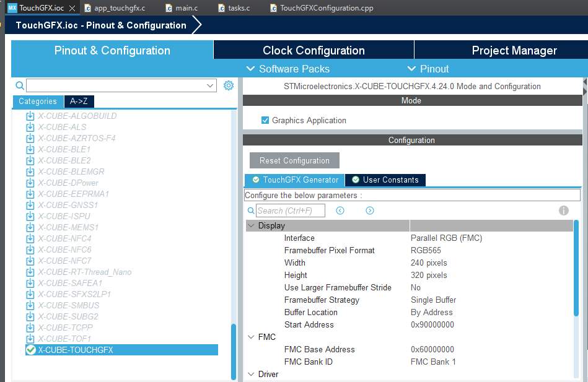
Task: Uncheck the Graphics Application checkbox
Action: pyautogui.click(x=265, y=120)
